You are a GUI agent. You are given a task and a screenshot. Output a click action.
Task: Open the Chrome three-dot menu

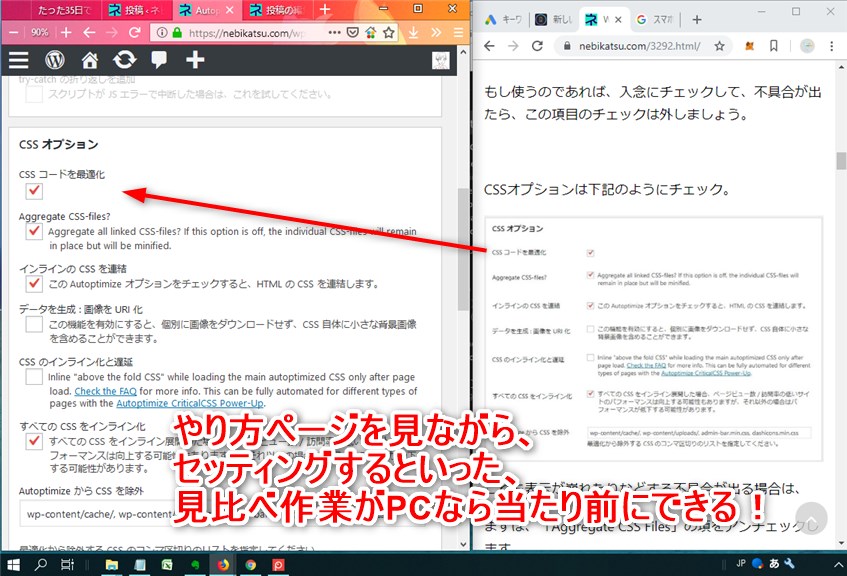pos(833,46)
